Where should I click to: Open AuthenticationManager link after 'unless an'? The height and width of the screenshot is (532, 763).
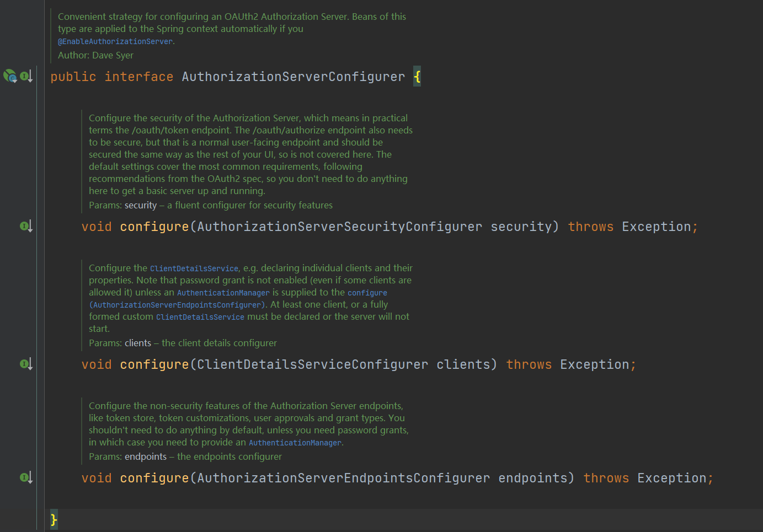223,293
